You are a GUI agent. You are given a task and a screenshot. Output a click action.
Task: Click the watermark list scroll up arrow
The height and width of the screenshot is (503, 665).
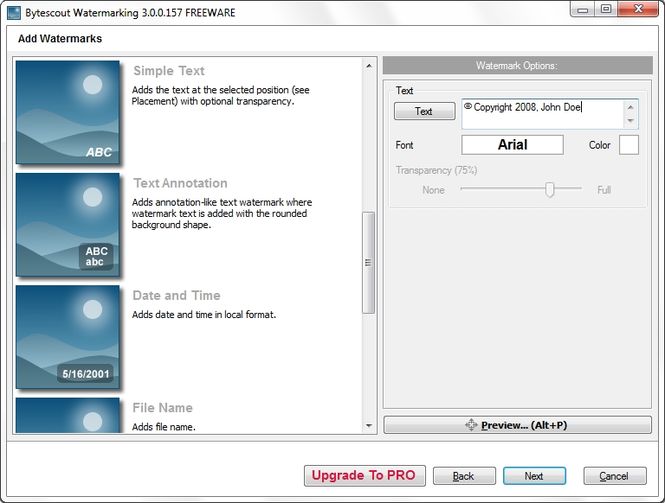(369, 66)
